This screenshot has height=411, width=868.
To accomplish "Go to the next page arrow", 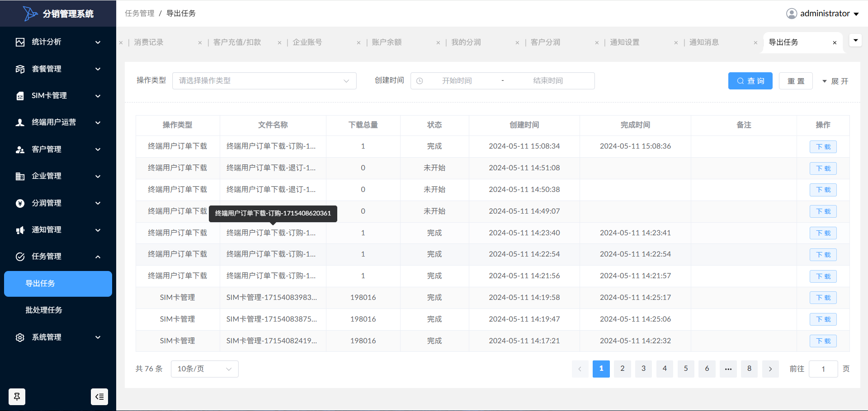I will point(770,369).
